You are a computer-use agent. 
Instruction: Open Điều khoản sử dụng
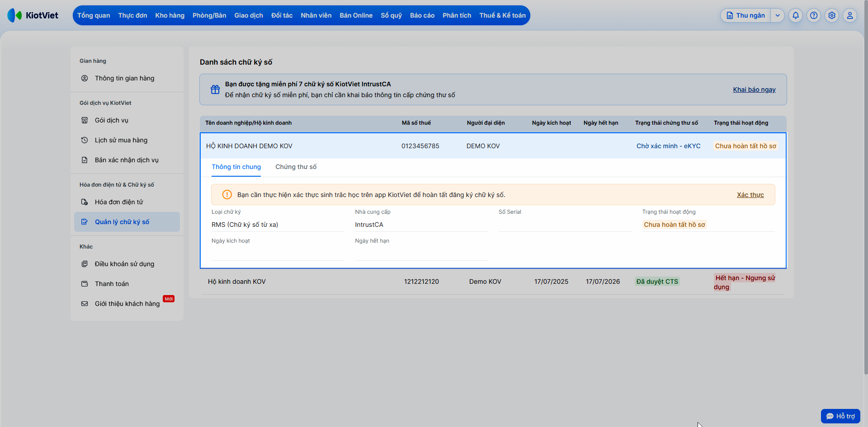coord(127,264)
